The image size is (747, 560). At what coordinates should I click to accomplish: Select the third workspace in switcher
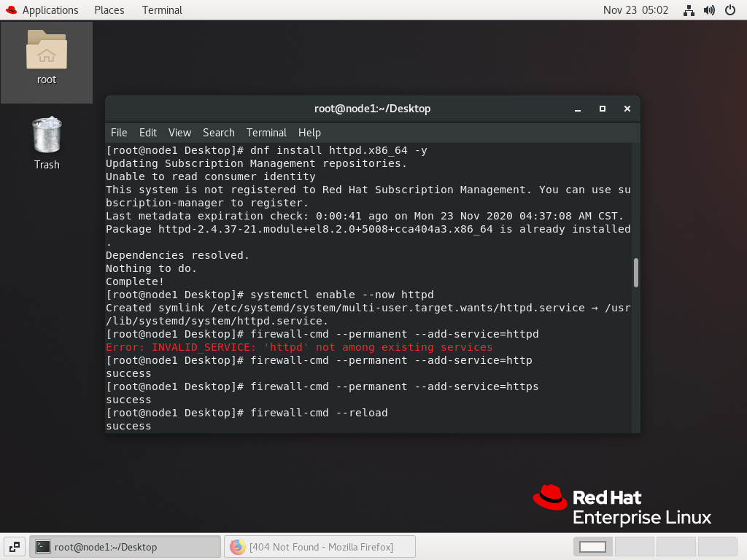pos(676,547)
